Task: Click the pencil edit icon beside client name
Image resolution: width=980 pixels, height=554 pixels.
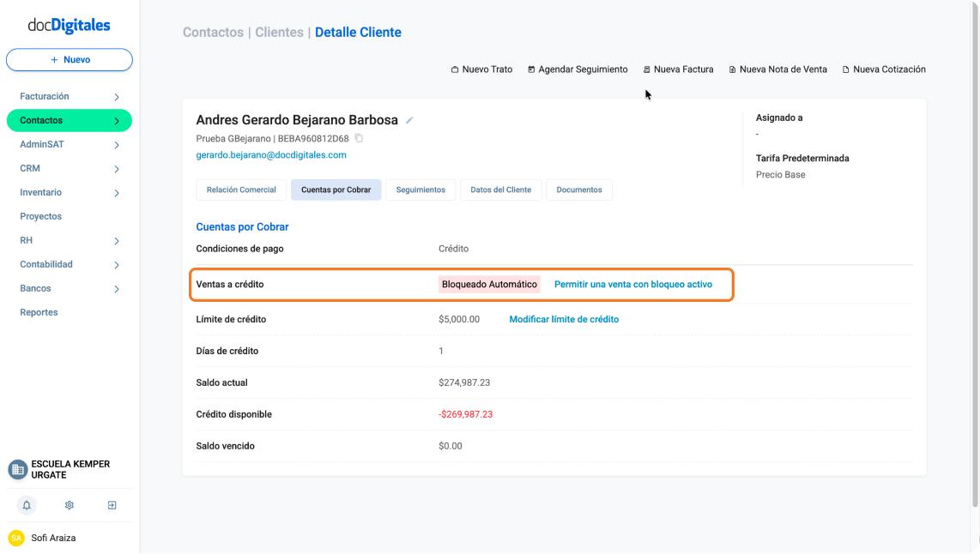Action: pyautogui.click(x=409, y=120)
